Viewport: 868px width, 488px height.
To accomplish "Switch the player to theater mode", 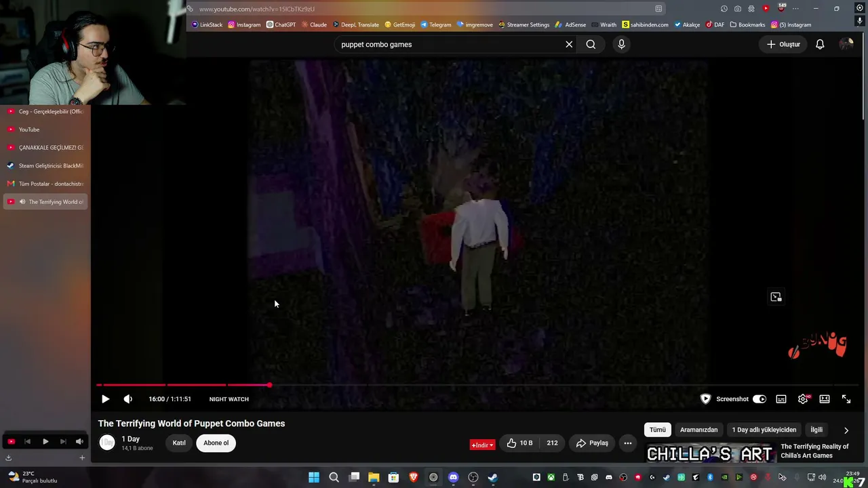I will coord(825,399).
